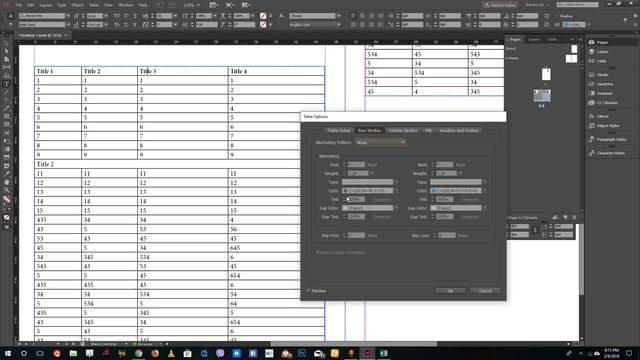Image resolution: width=640 pixels, height=360 pixels.
Task: Open the First stroke Color dropdown
Action: [x=370, y=191]
